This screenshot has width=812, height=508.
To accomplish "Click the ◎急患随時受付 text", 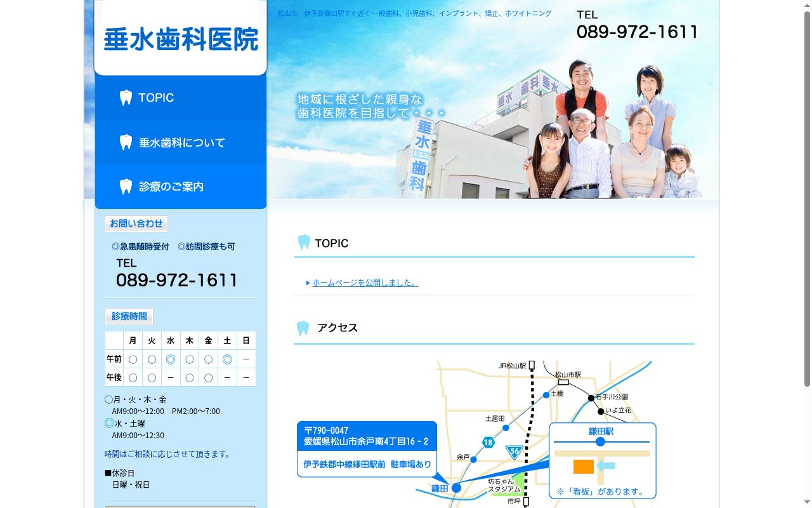I will pyautogui.click(x=140, y=246).
